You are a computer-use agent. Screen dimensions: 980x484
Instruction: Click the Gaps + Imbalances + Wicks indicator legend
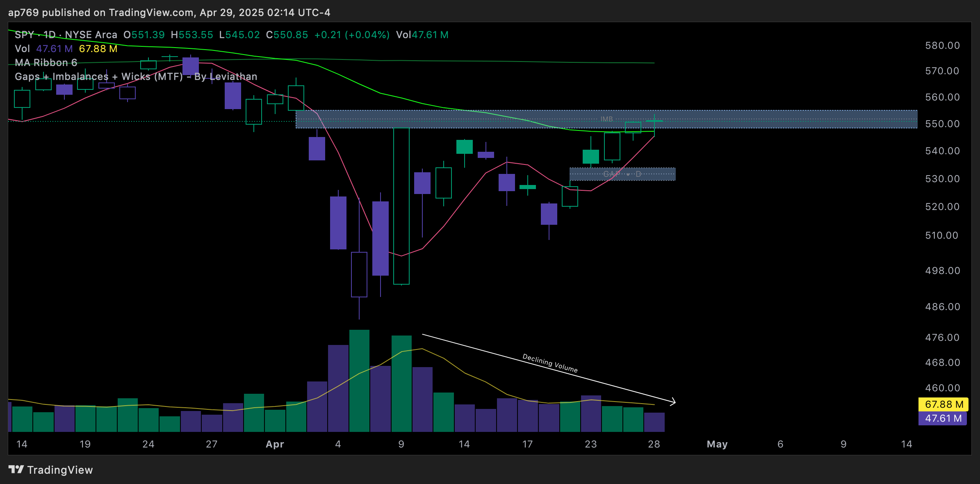[136, 77]
